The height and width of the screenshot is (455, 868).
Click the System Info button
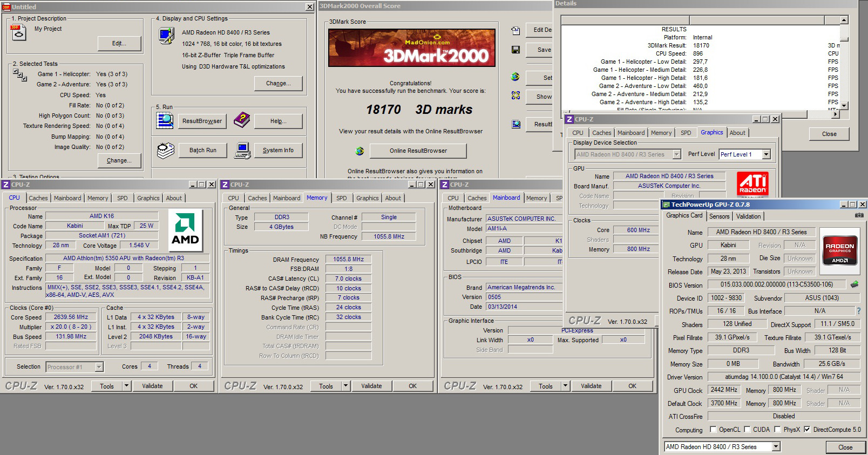pyautogui.click(x=279, y=150)
